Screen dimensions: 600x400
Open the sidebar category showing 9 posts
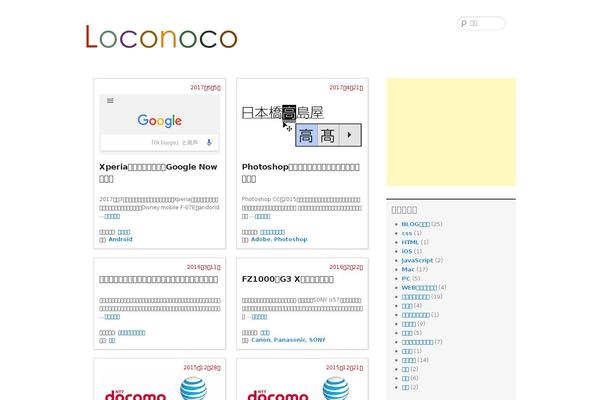[x=409, y=324]
